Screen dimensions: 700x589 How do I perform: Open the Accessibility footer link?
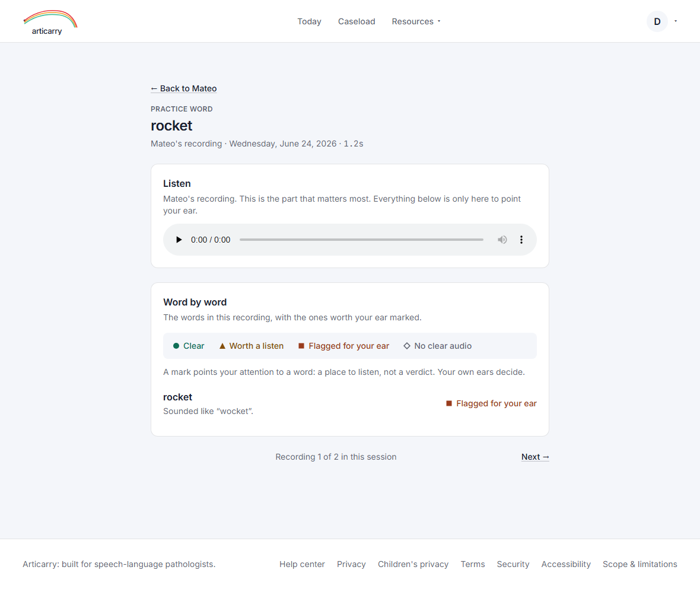click(565, 564)
